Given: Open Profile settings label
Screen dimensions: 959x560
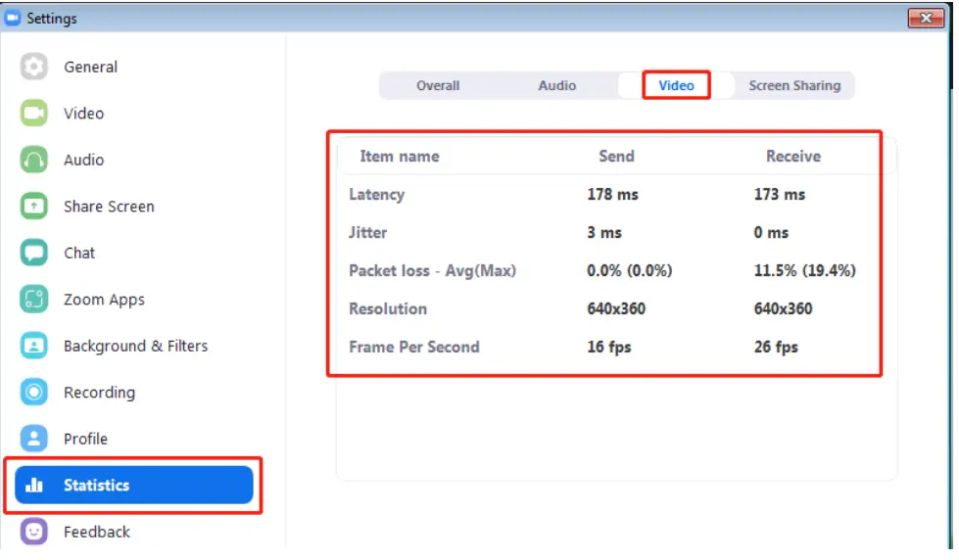Looking at the screenshot, I should (85, 439).
